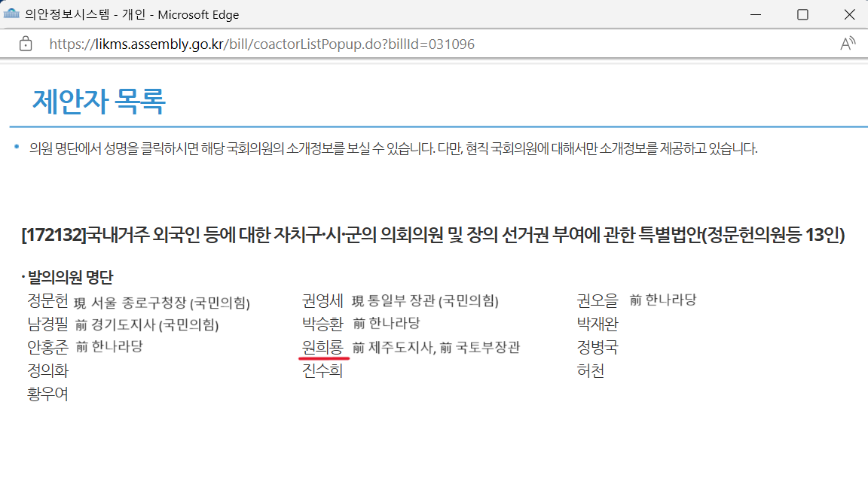Screen dimensions: 868x478
Task: Minimize the Edge popup window
Action: point(756,14)
